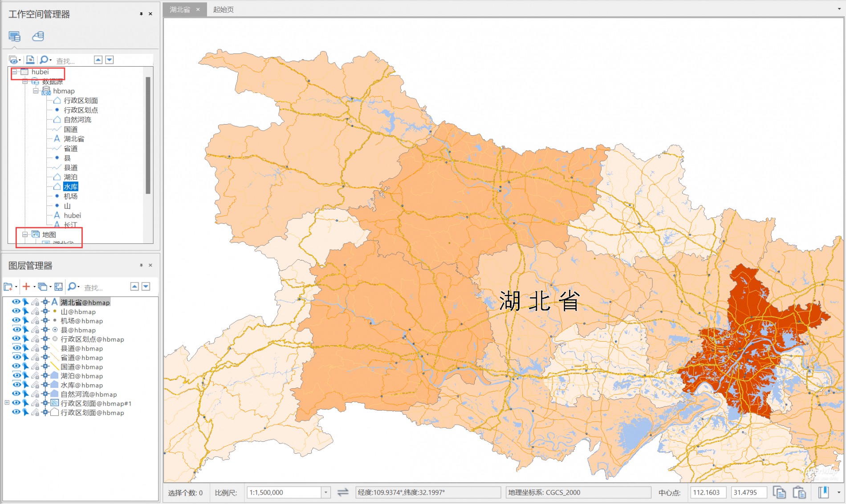Screen dimensions: 846x504
Task: Toggle visibility of 国道@hbmap layer
Action: [x=16, y=367]
